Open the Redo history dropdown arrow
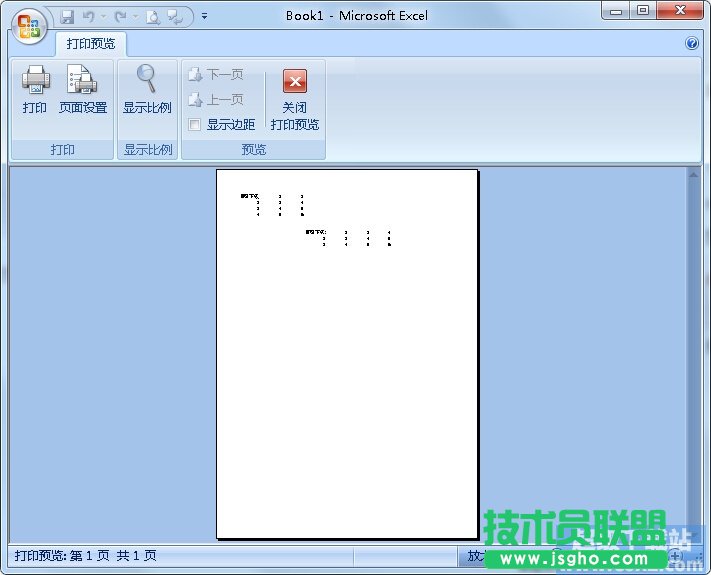 (135, 16)
